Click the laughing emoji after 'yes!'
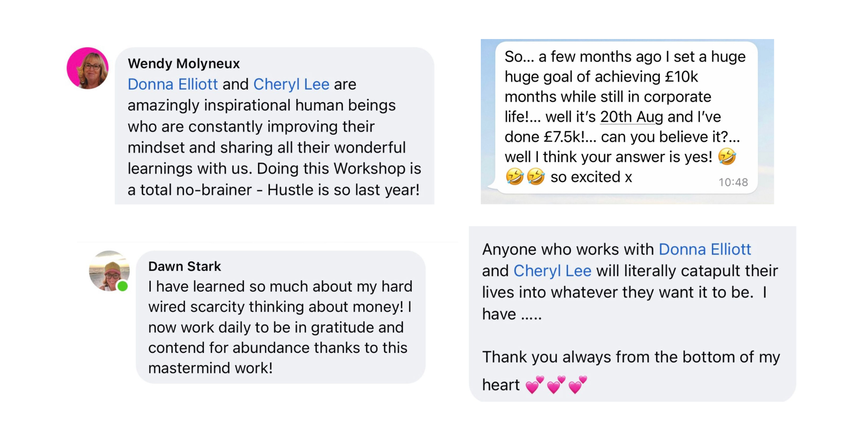Screen dimensions: 868x433 pos(727,157)
